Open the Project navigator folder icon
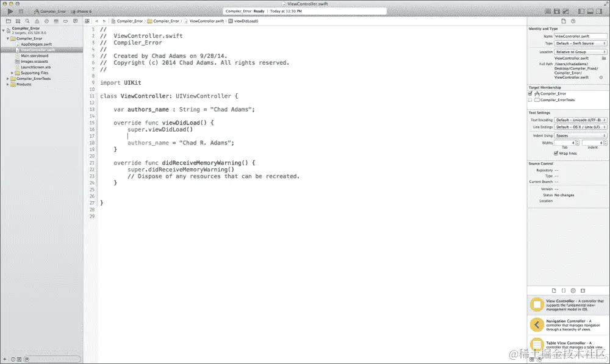The image size is (610, 364). tap(8, 21)
